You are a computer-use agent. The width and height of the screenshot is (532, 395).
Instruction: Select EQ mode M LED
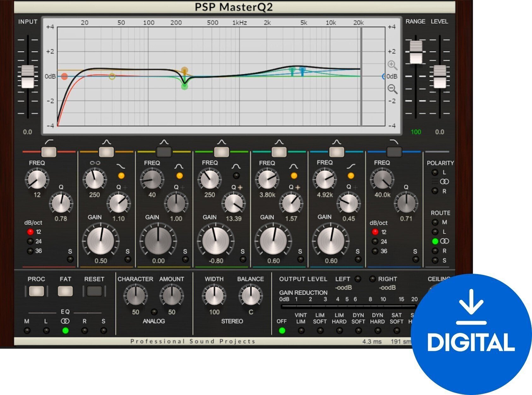click(27, 331)
